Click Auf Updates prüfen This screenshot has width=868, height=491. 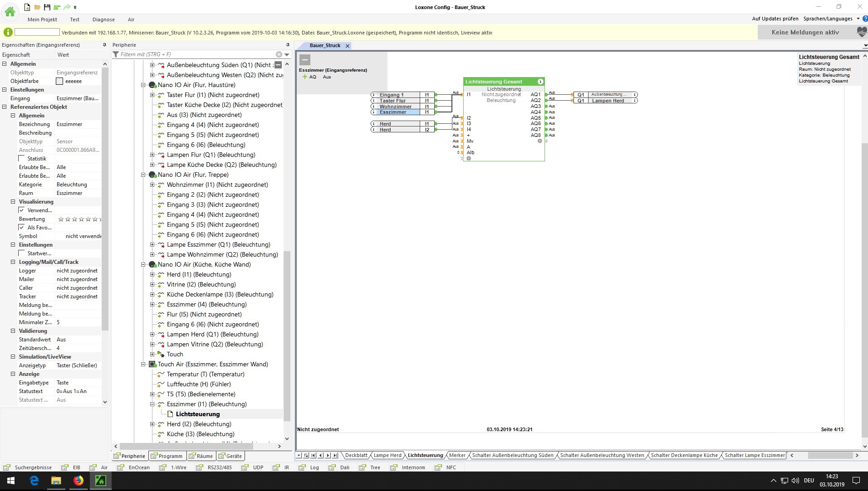click(775, 19)
